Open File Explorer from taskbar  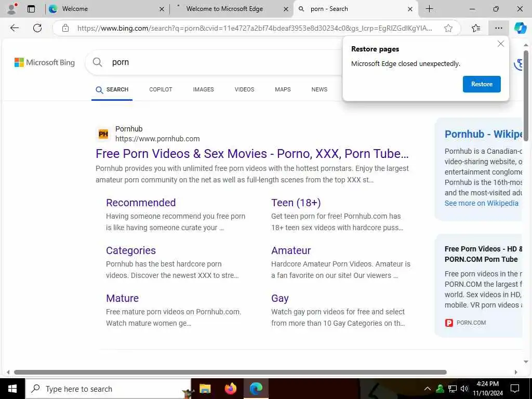pos(205,389)
